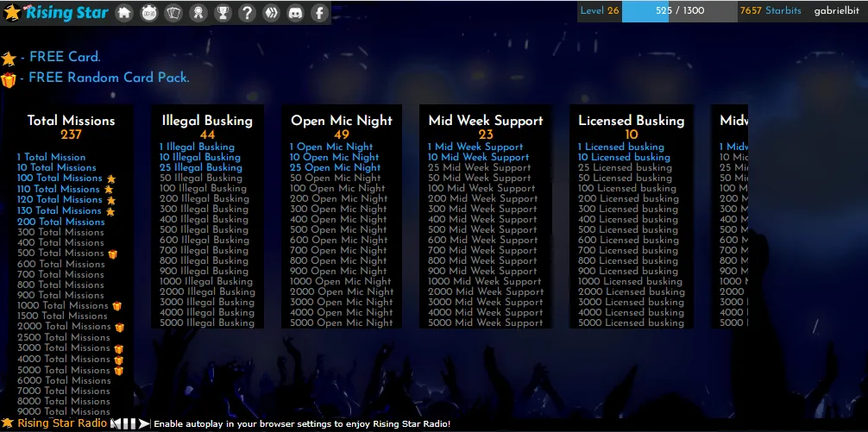
Task: Click the 5000 Illegal Busking row
Action: [207, 322]
